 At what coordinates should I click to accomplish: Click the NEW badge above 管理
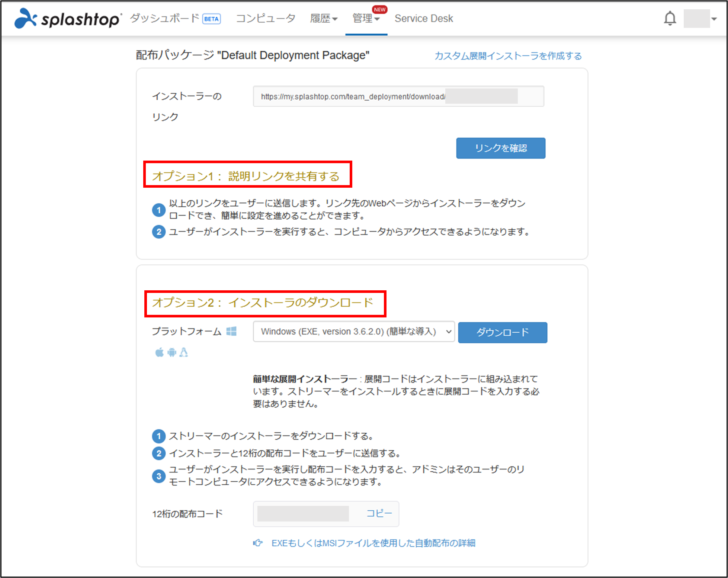click(x=379, y=9)
